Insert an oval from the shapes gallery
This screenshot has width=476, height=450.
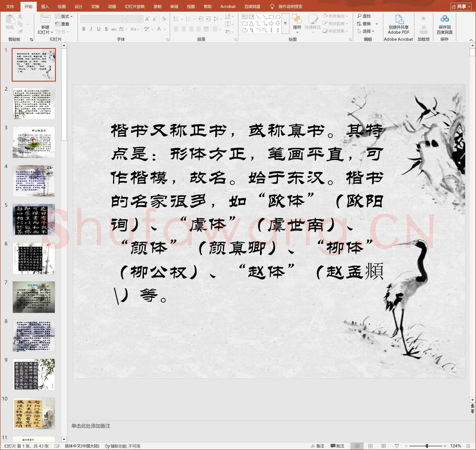[278, 17]
